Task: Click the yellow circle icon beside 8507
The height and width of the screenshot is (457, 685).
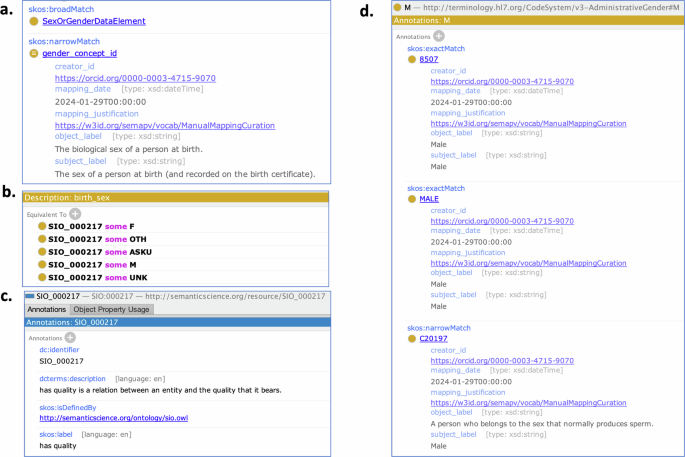Action: tap(412, 59)
